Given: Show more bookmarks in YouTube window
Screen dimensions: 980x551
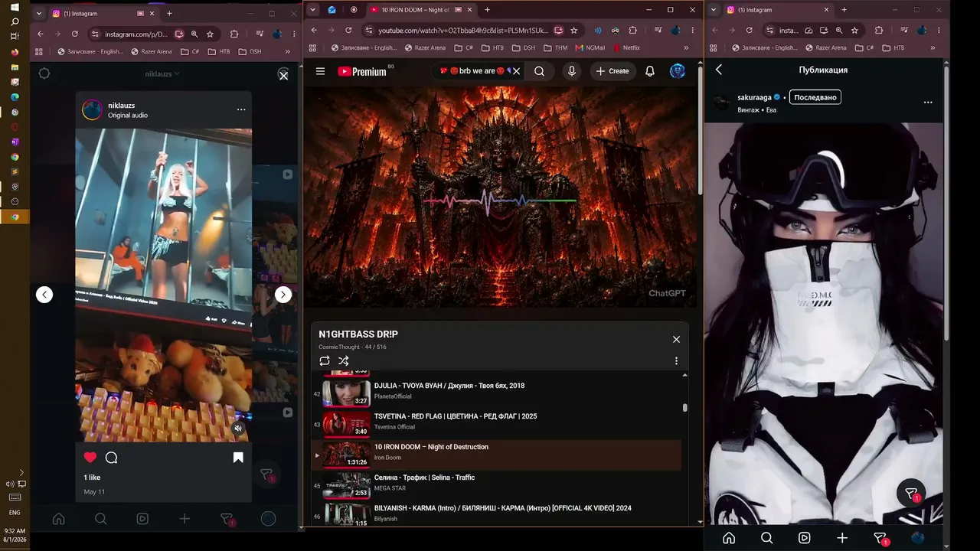Looking at the screenshot, I should coord(686,47).
